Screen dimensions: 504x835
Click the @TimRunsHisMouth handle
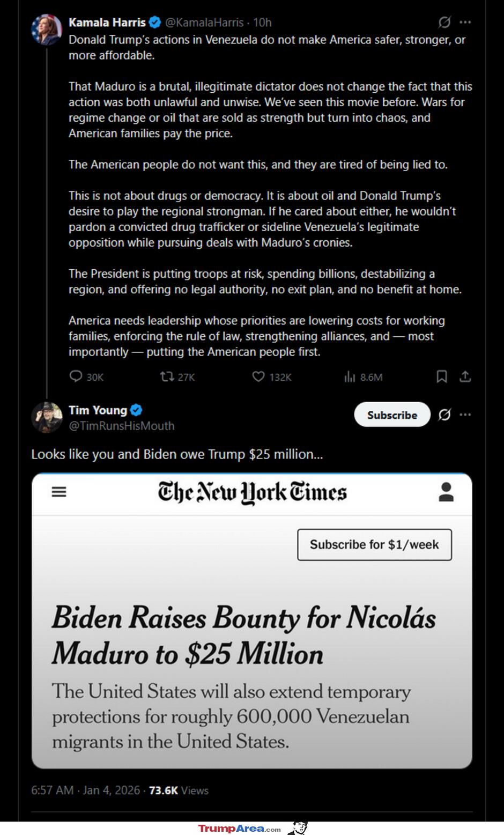coord(122,426)
